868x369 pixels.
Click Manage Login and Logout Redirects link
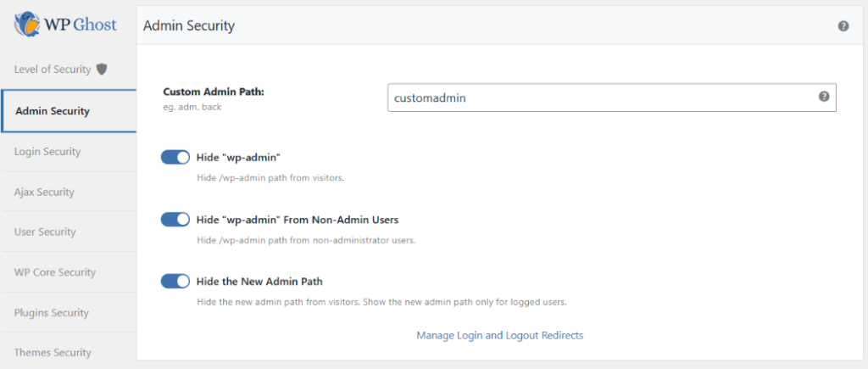click(x=500, y=335)
